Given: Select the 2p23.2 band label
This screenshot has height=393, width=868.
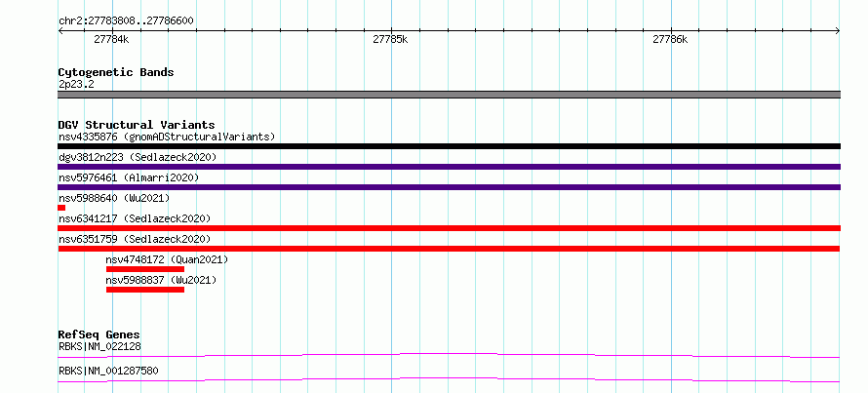Looking at the screenshot, I should click(76, 84).
